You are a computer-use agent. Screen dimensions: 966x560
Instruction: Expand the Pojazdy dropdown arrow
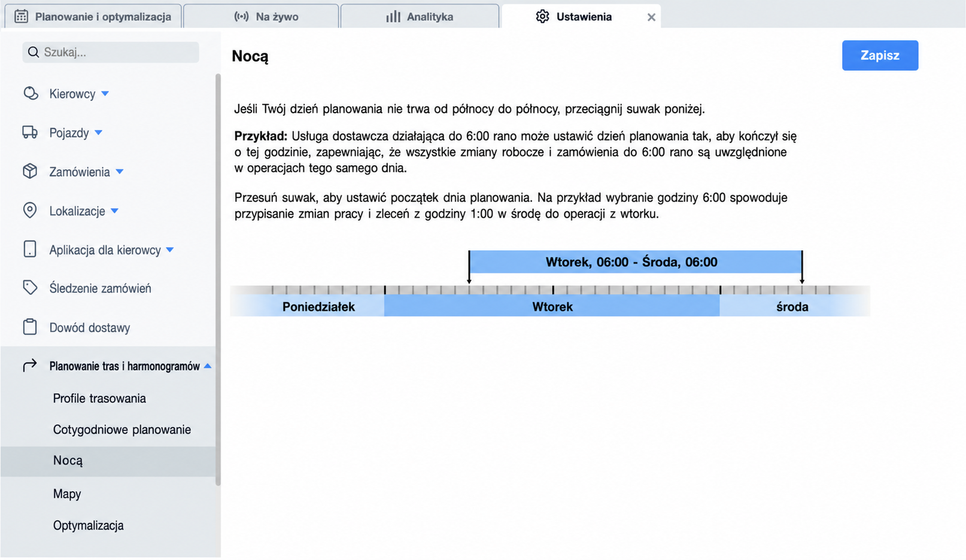tap(99, 132)
